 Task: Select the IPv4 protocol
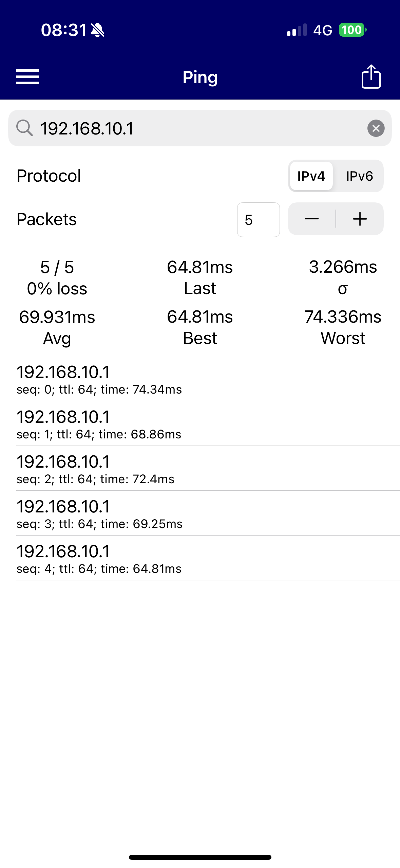(311, 176)
